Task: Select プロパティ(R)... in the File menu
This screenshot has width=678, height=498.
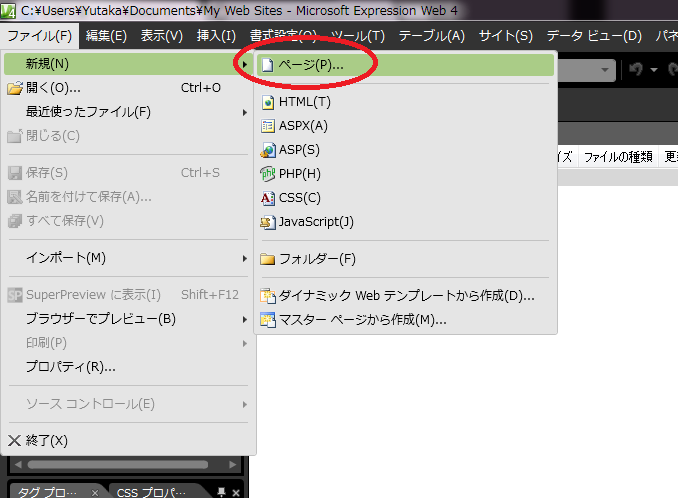Action: coord(128,367)
